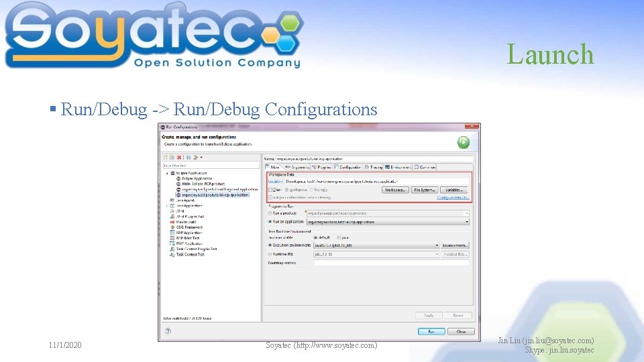Image resolution: width=644 pixels, height=362 pixels.
Task: Select the Hello Eclipse RCP.product configuration
Action: point(203,184)
